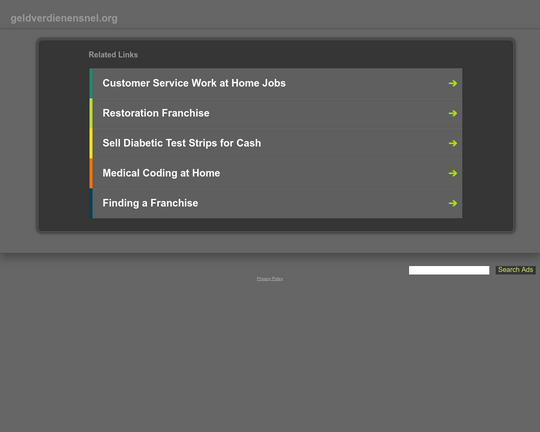This screenshot has height=432, width=540.
Task: Click the teal color bar left of Customer Service
Action: click(x=91, y=83)
